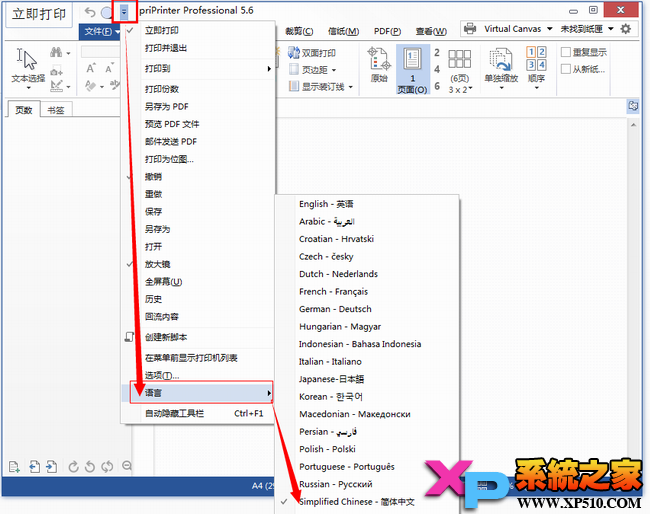Select the original layout icon (原始)
The height and width of the screenshot is (514, 650).
click(379, 65)
